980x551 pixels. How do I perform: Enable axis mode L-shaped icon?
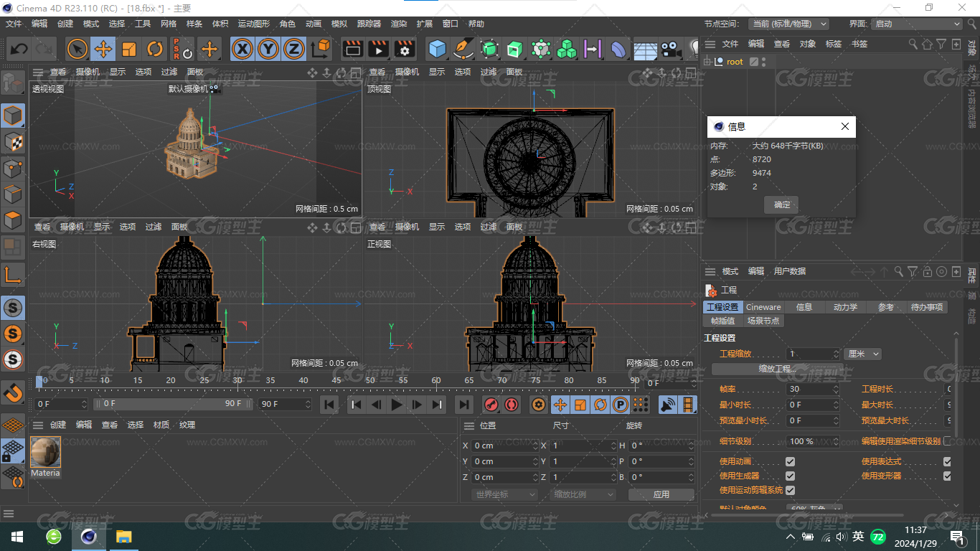pyautogui.click(x=13, y=275)
